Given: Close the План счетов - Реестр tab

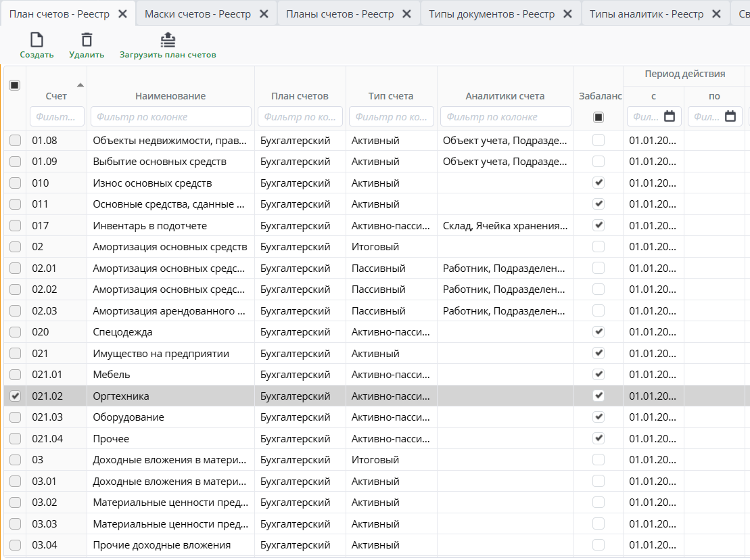Looking at the screenshot, I should pyautogui.click(x=122, y=14).
